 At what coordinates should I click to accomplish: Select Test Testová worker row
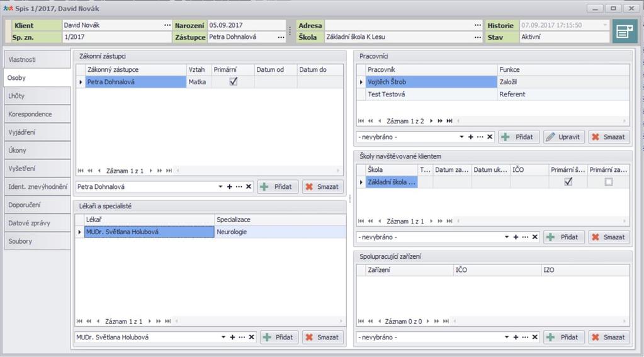pyautogui.click(x=493, y=94)
